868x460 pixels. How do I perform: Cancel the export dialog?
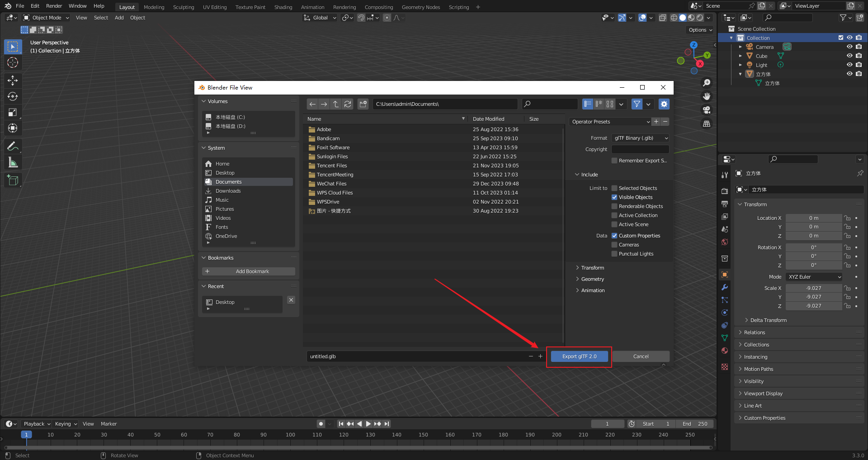pos(641,356)
